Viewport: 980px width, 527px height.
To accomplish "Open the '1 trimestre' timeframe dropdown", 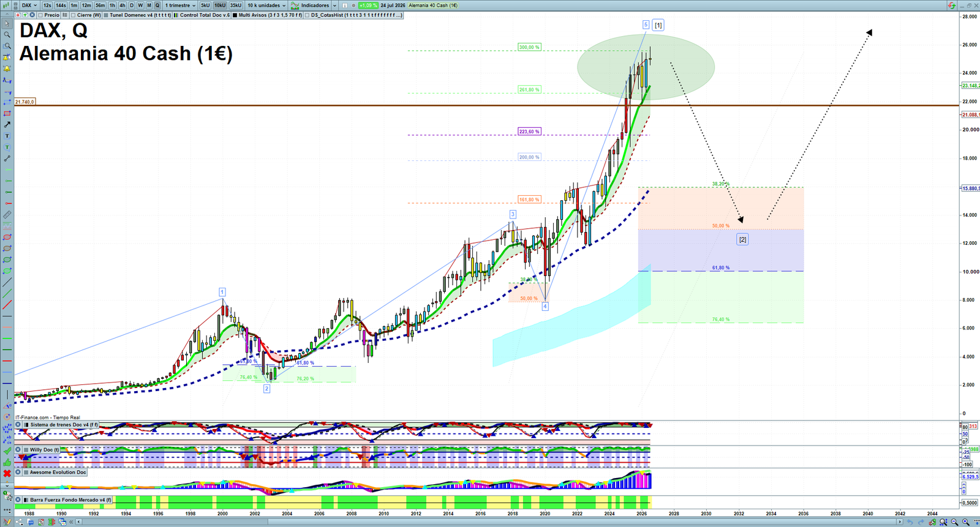I will click(x=179, y=6).
